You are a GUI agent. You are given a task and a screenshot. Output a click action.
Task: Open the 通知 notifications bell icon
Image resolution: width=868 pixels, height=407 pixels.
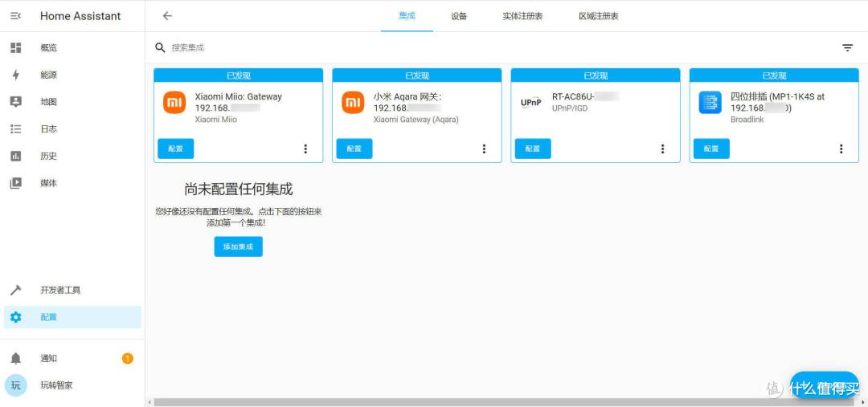(16, 358)
